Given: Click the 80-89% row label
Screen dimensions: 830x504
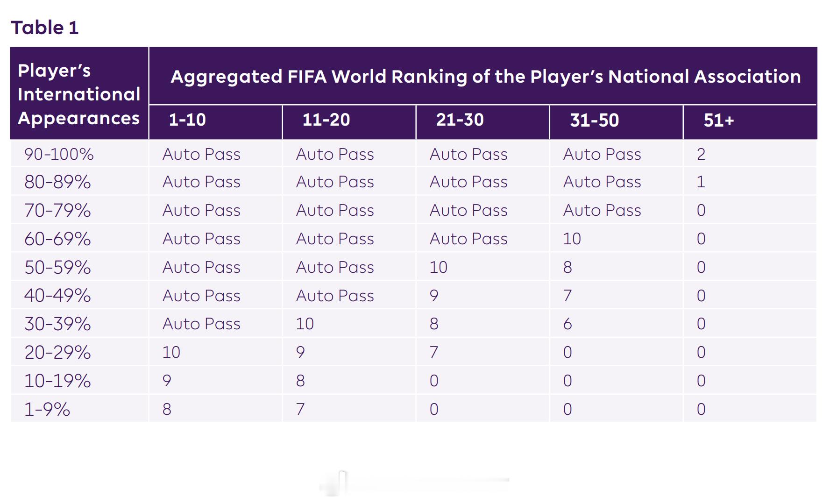Looking at the screenshot, I should [57, 182].
